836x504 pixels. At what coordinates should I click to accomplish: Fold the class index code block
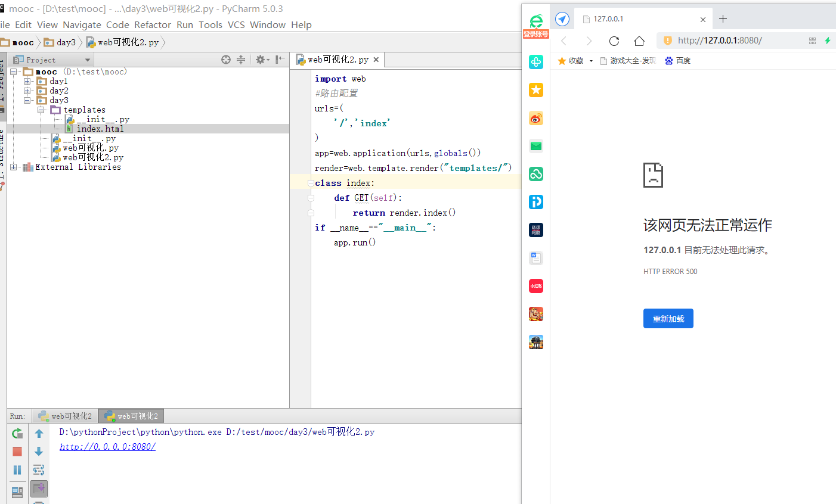pyautogui.click(x=311, y=183)
